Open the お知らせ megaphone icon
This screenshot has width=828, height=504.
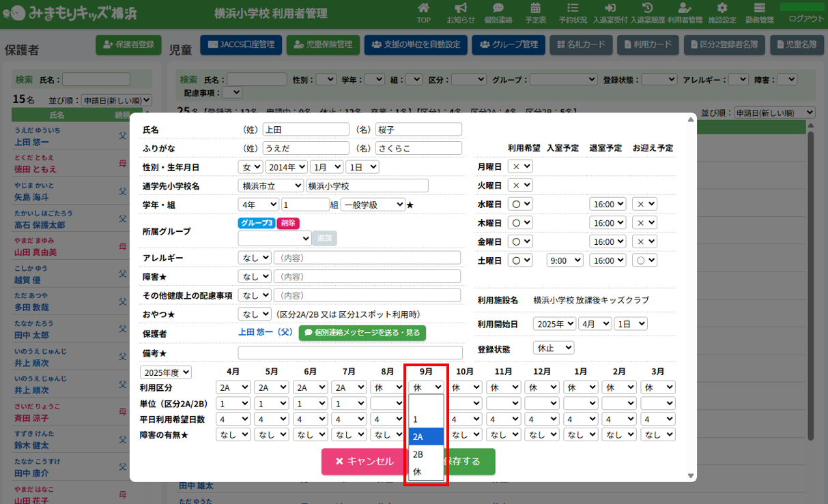coord(461,12)
